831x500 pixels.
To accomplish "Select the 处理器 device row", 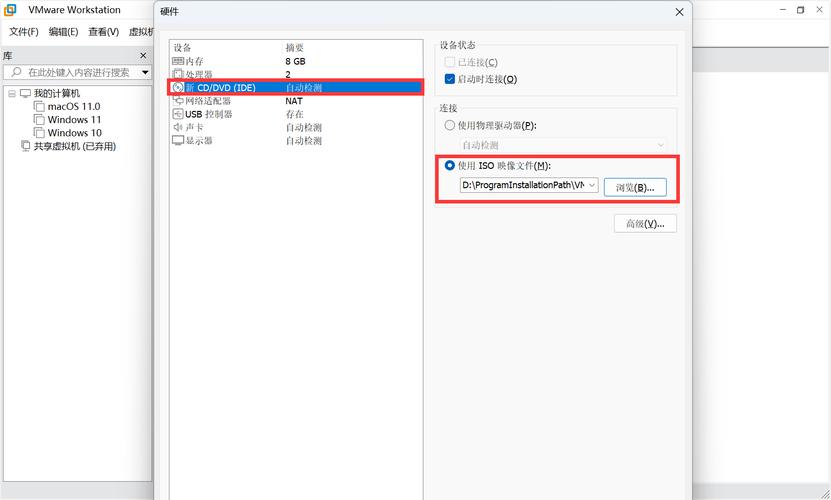I will click(x=296, y=74).
